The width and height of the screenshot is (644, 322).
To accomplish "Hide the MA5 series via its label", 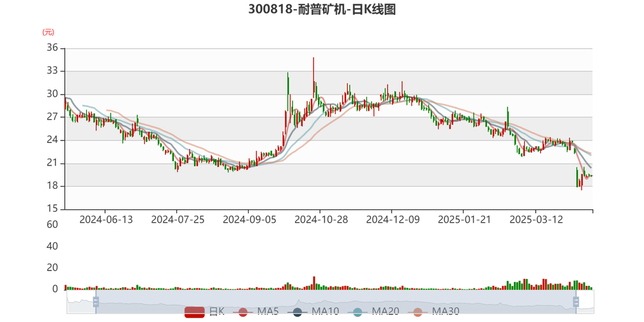I will [268, 312].
